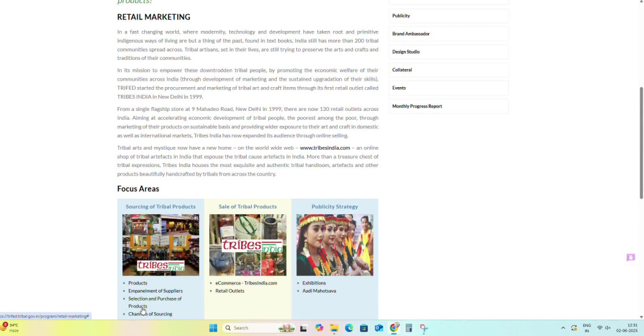Open eCommerce - TribesIndia.com link
The height and width of the screenshot is (336, 644).
pyautogui.click(x=246, y=283)
